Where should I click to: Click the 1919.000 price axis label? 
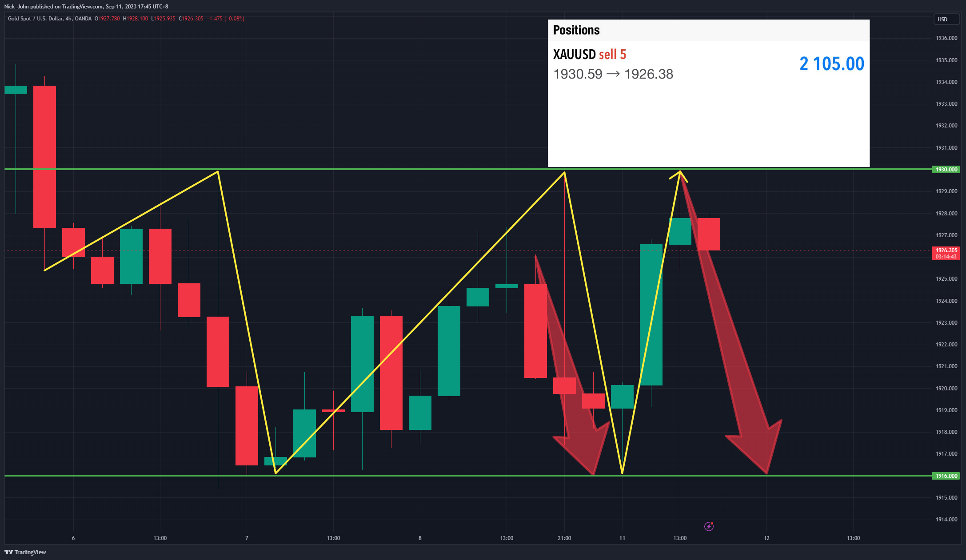click(946, 410)
